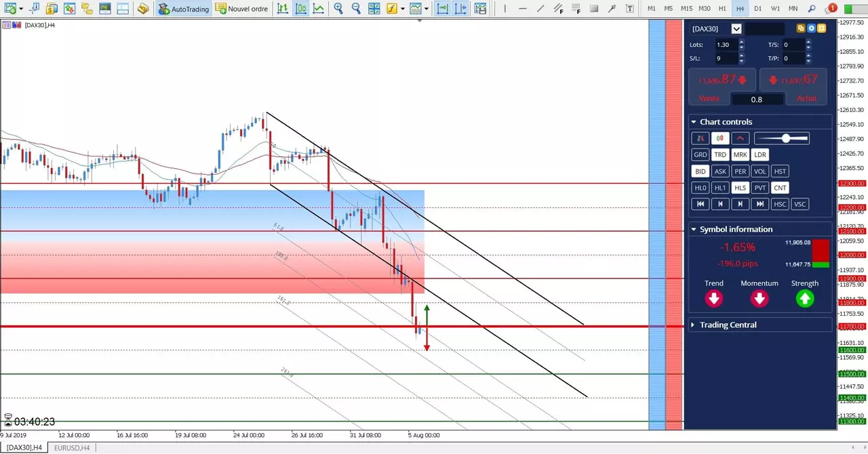Select candlestick mode in Chart controls
The width and height of the screenshot is (868, 454).
720,138
